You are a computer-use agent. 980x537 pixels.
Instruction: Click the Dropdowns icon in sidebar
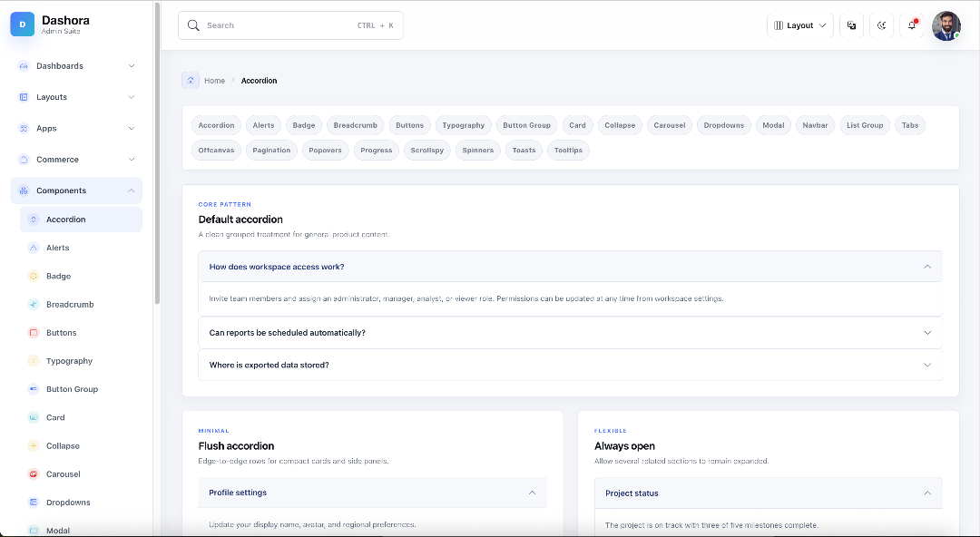[x=34, y=502]
